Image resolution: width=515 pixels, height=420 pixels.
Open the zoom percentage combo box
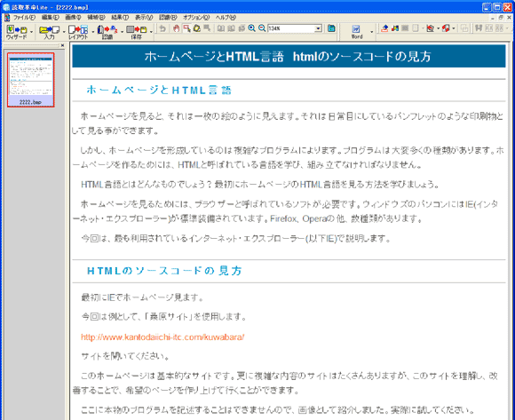point(295,28)
